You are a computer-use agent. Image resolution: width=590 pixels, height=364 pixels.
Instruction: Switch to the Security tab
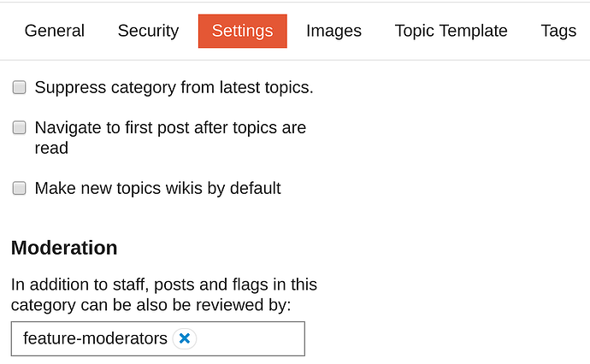coord(148,31)
